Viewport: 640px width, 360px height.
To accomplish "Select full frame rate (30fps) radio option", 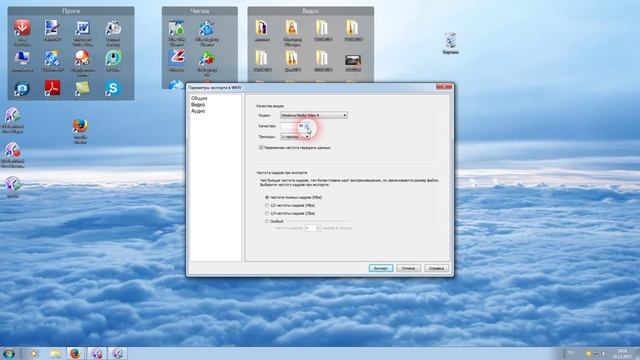I will (267, 197).
